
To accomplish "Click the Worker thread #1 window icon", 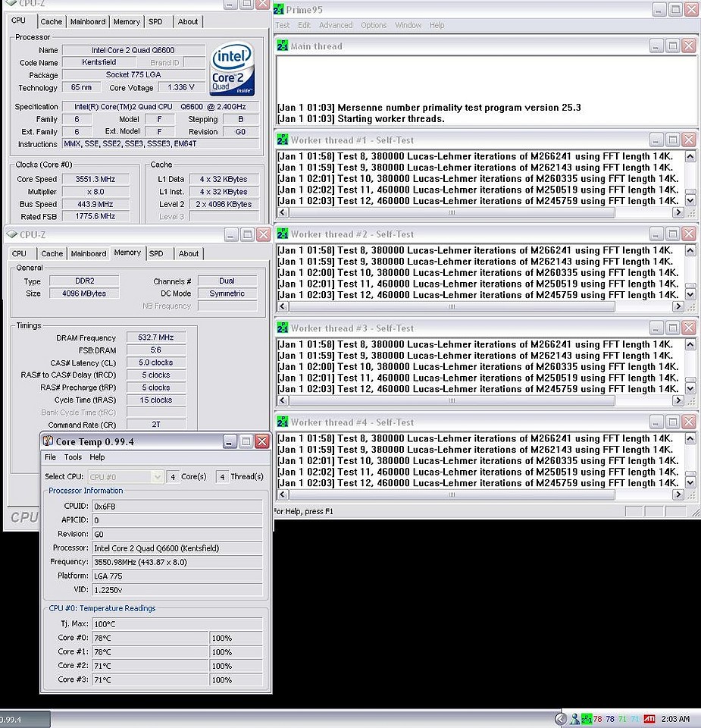I will (x=282, y=140).
